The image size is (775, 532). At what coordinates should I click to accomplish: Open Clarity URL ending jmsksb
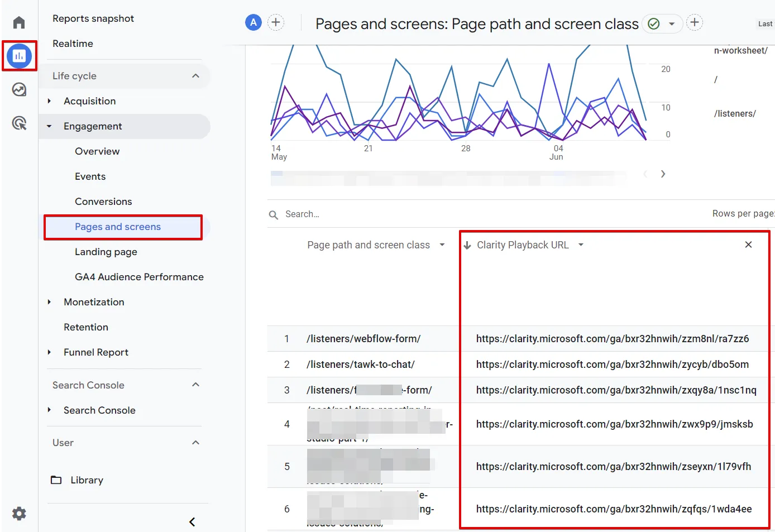pyautogui.click(x=615, y=424)
